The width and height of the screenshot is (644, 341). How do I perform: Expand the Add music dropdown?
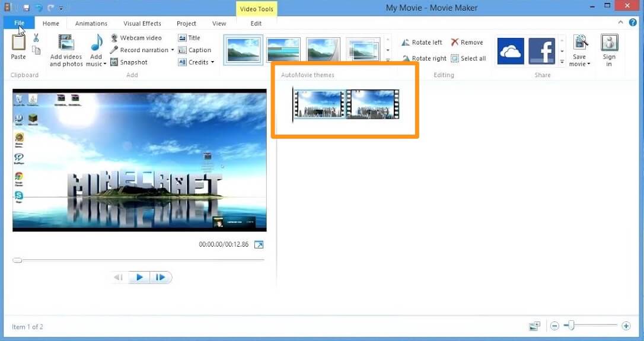pyautogui.click(x=104, y=64)
